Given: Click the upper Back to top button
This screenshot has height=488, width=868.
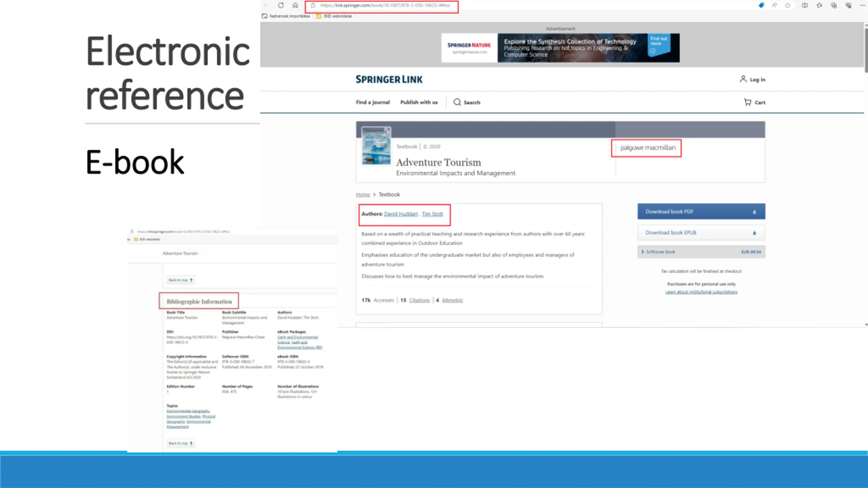Looking at the screenshot, I should tap(181, 280).
